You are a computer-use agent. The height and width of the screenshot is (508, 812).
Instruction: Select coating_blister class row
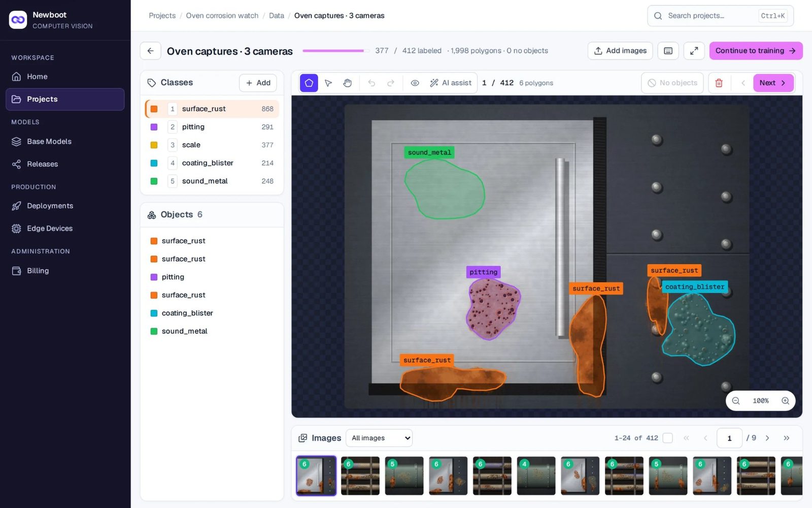pyautogui.click(x=212, y=163)
